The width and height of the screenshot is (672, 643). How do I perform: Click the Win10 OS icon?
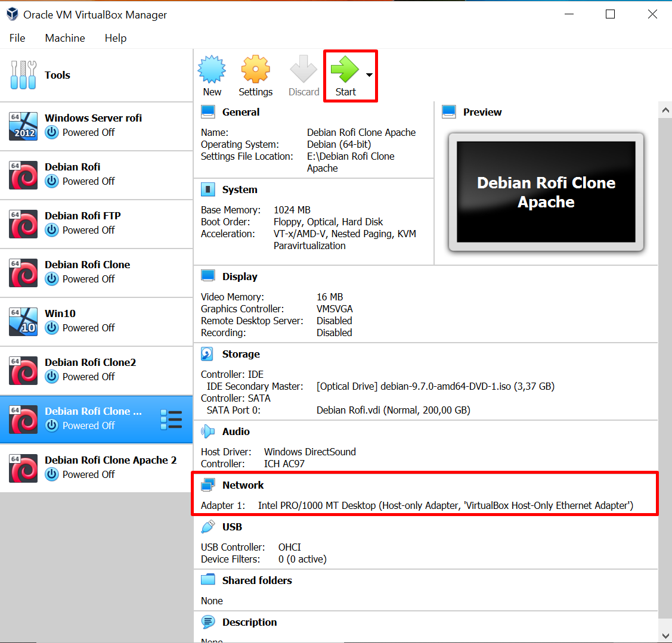click(x=23, y=322)
